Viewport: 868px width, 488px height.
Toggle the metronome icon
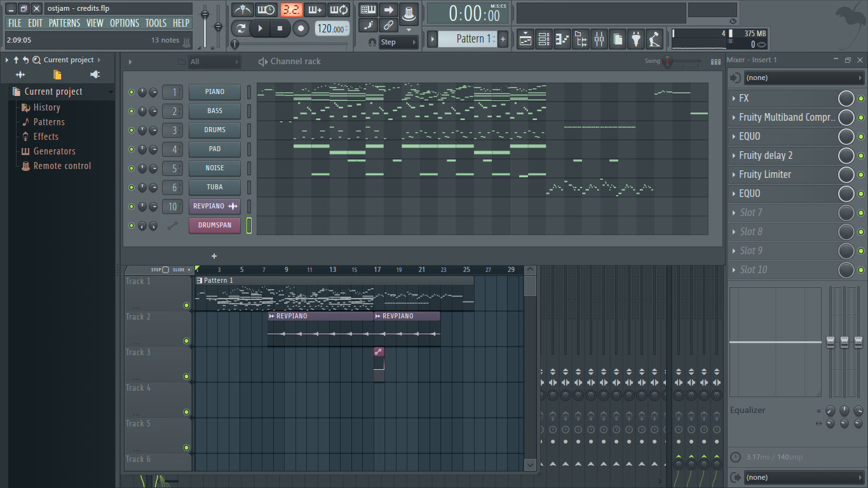point(242,10)
